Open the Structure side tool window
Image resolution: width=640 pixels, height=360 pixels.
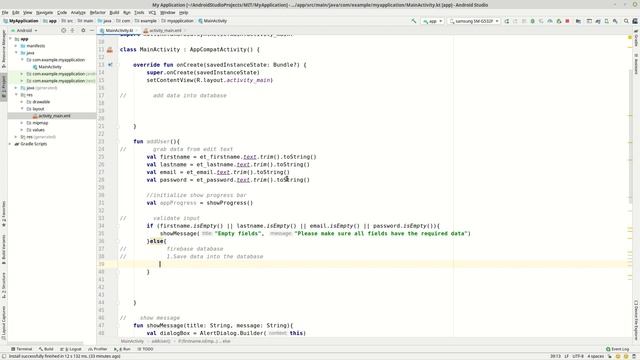click(4, 286)
